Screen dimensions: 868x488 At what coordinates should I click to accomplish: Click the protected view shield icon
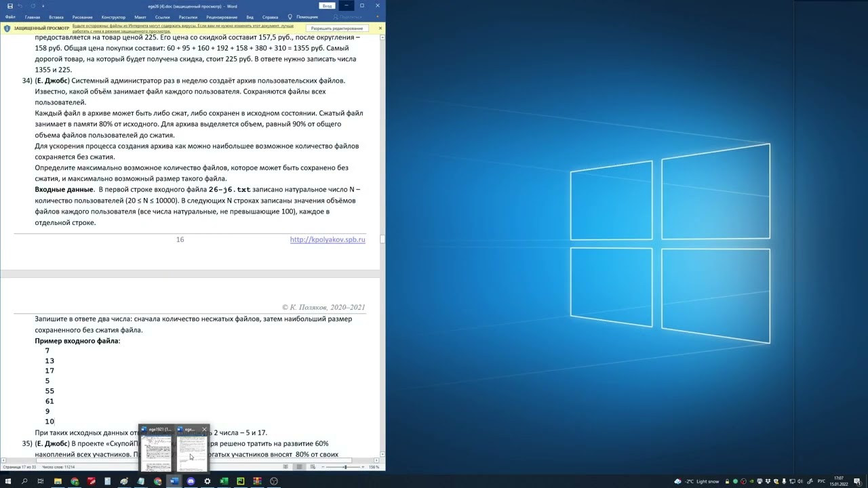pos(7,28)
